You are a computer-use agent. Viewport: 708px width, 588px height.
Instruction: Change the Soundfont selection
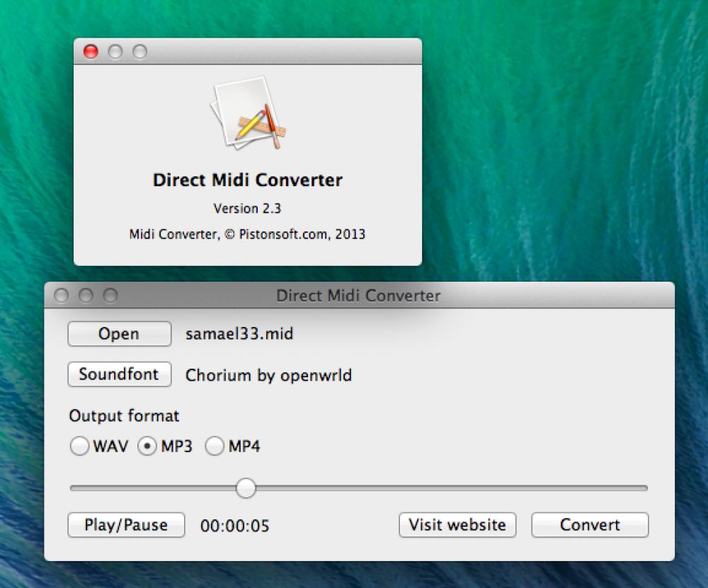pyautogui.click(x=118, y=374)
